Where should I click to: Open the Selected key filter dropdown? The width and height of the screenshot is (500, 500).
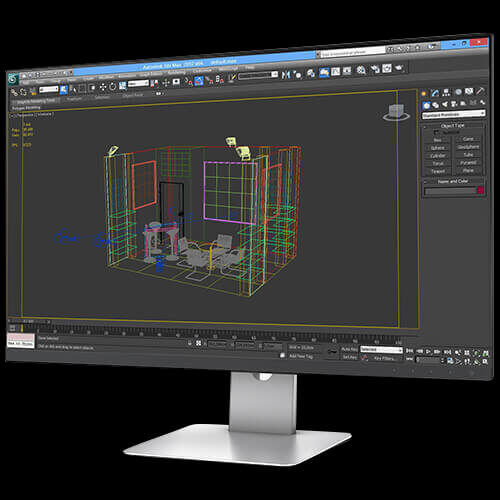click(x=382, y=350)
